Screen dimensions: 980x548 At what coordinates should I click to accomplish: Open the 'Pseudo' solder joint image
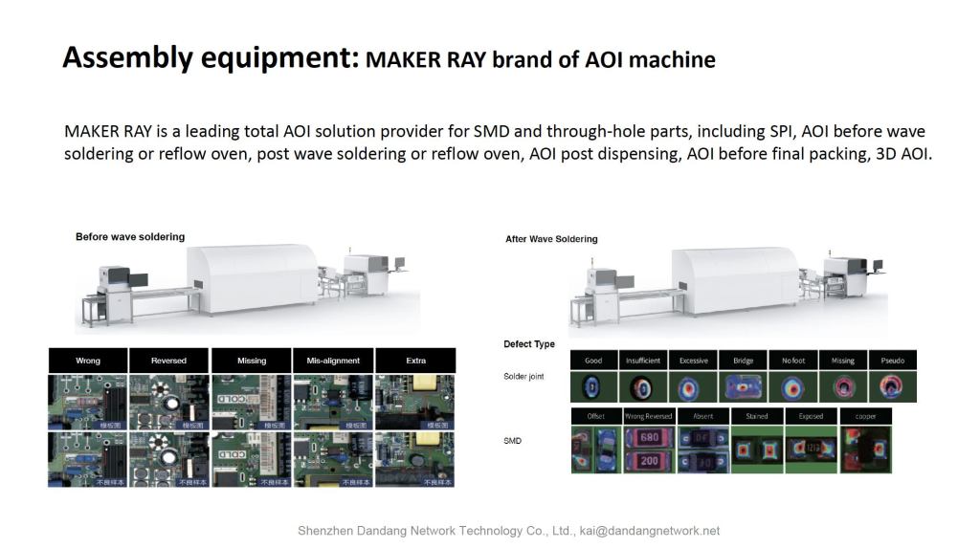coord(892,387)
